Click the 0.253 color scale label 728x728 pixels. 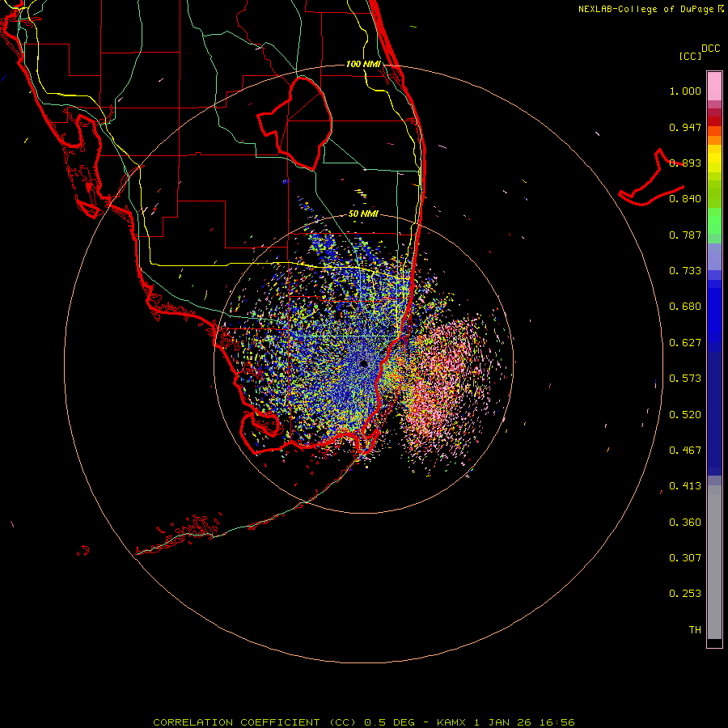pos(685,594)
